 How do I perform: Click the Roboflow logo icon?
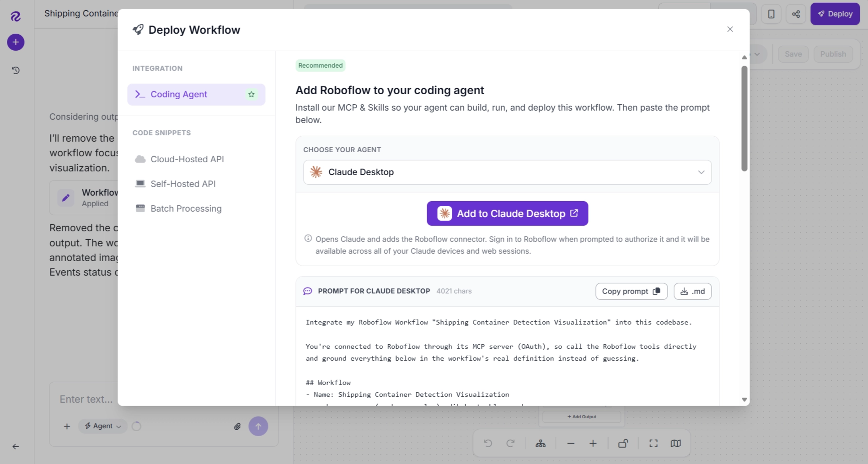tap(16, 16)
